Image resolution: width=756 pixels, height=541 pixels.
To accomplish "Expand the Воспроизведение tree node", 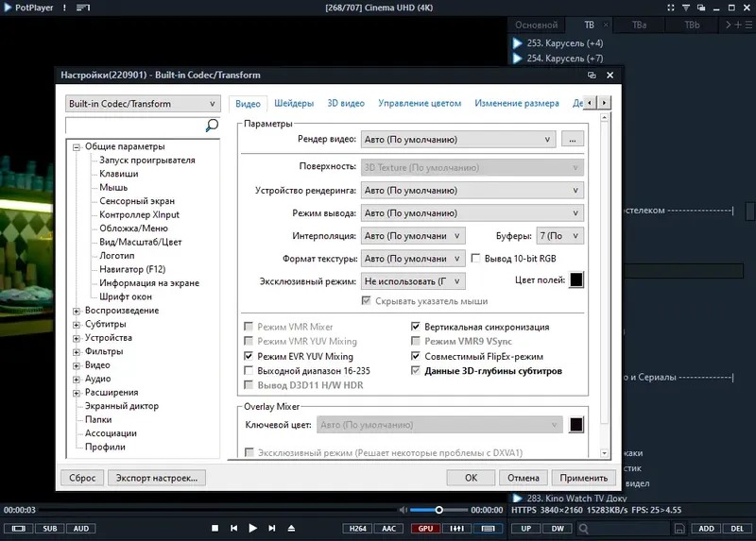I will click(x=77, y=311).
